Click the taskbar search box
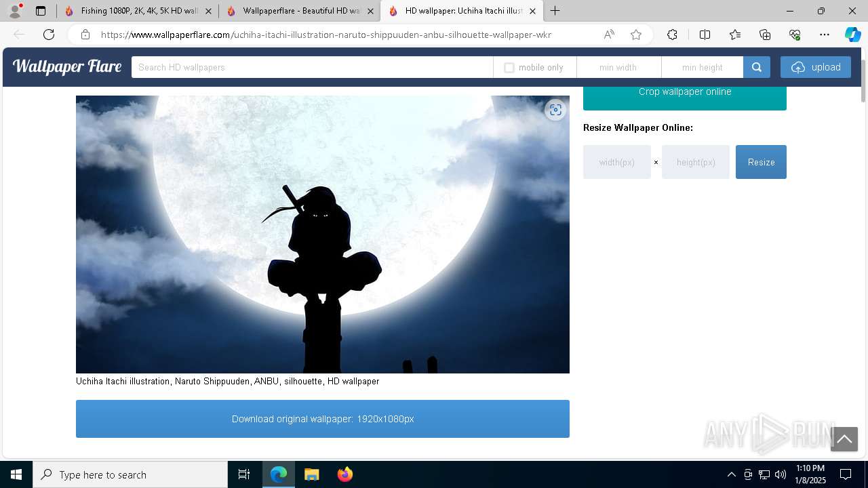 (x=130, y=474)
